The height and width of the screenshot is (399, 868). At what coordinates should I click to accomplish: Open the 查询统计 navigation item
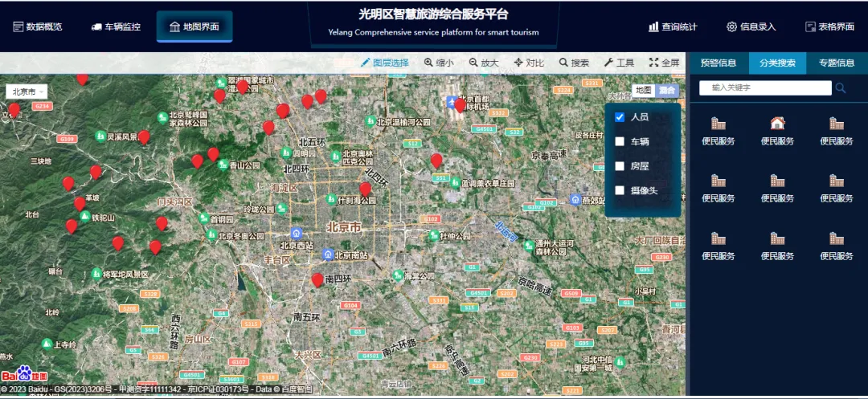(x=673, y=26)
